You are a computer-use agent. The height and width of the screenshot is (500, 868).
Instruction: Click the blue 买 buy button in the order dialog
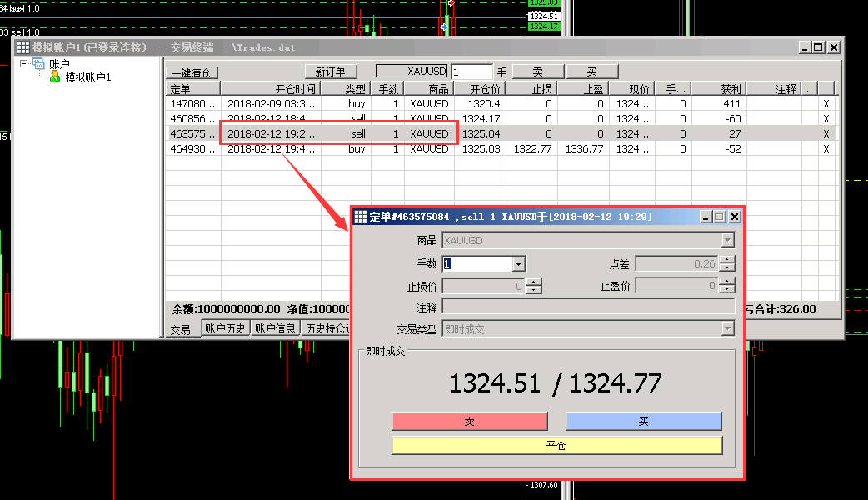(643, 422)
